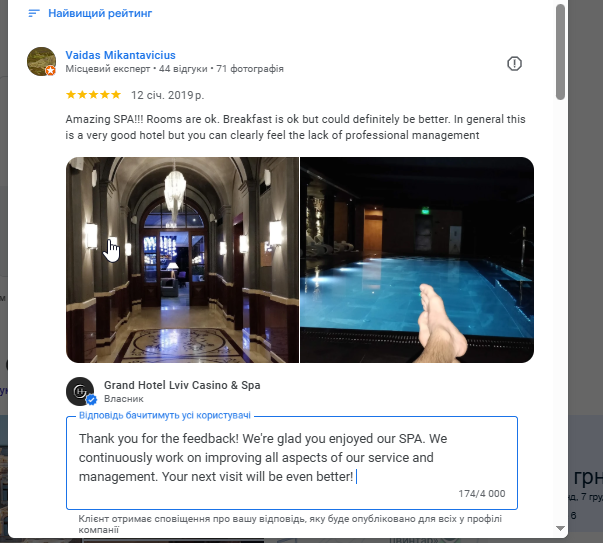Image resolution: width=603 pixels, height=543 pixels.
Task: Click the Amazing SPA review text
Action: pos(295,127)
